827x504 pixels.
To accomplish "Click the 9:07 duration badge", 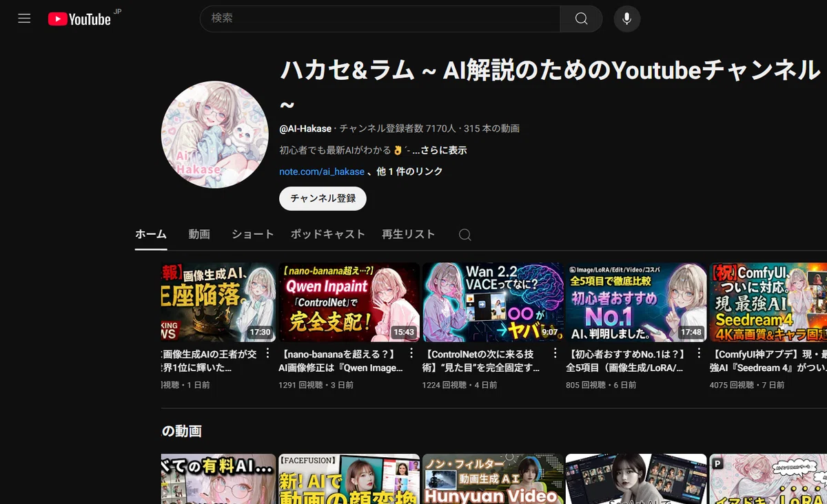I will pyautogui.click(x=549, y=332).
